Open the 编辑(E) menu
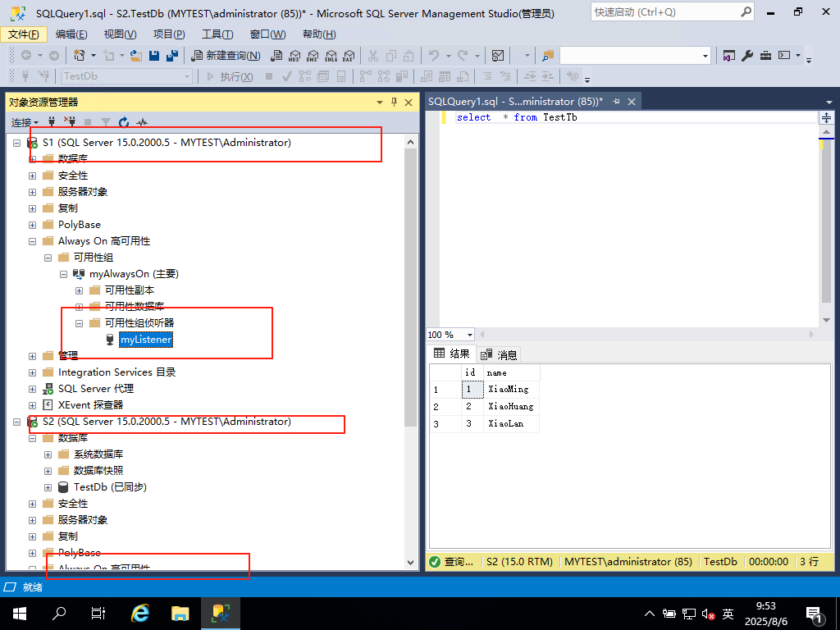This screenshot has height=630, width=840. pos(71,34)
